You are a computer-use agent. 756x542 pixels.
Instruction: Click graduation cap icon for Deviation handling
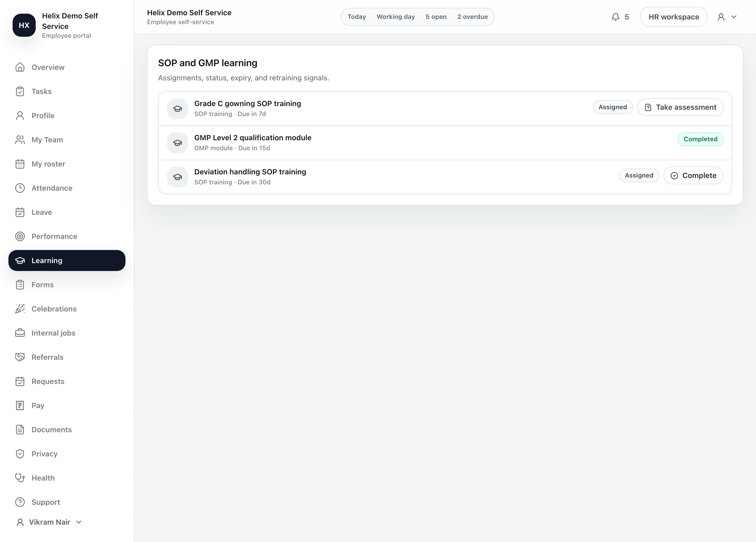178,177
